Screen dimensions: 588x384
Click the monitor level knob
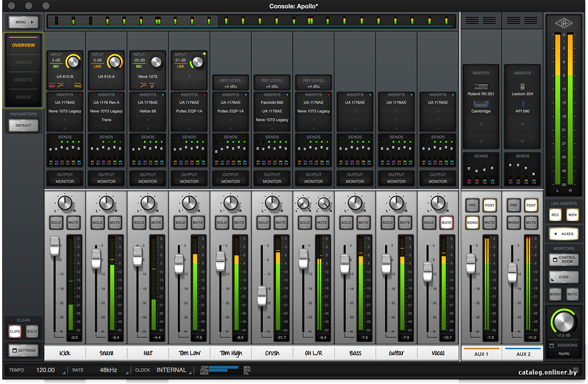[564, 321]
